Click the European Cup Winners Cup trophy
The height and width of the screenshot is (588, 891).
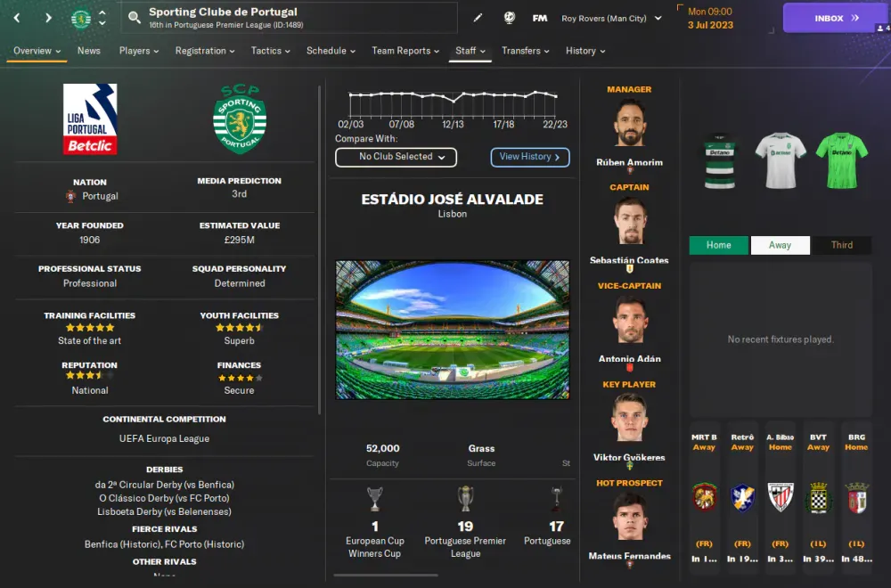click(374, 500)
